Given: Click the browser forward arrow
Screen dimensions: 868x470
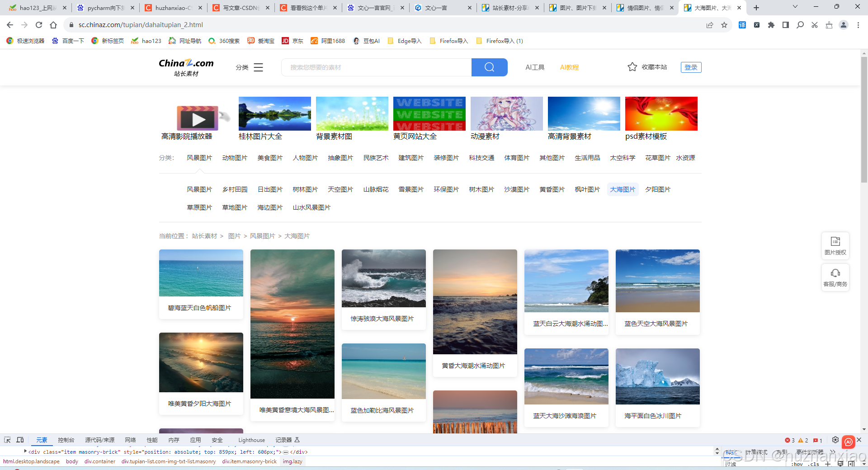Looking at the screenshot, I should coord(24,25).
